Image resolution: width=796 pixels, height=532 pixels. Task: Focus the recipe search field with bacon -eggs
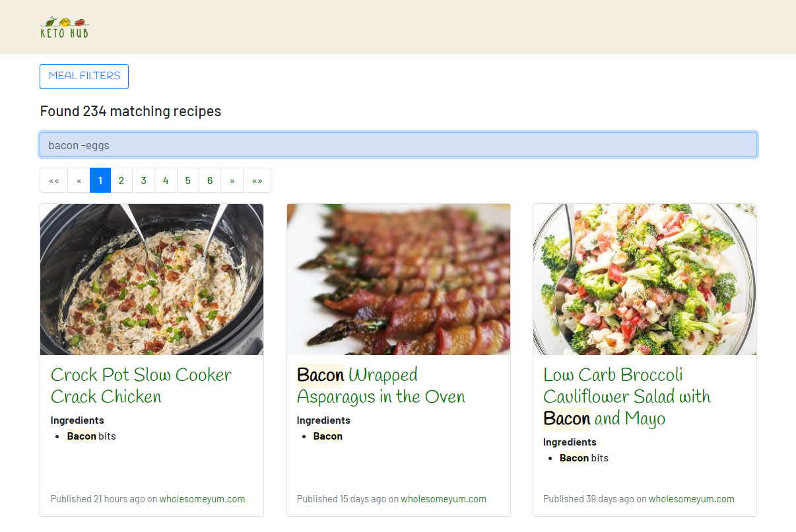coord(398,145)
